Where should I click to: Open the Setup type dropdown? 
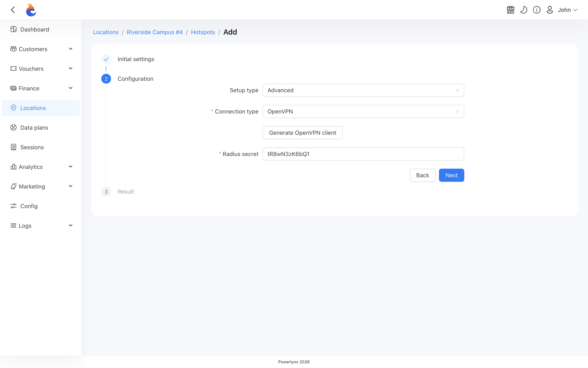pos(363,90)
